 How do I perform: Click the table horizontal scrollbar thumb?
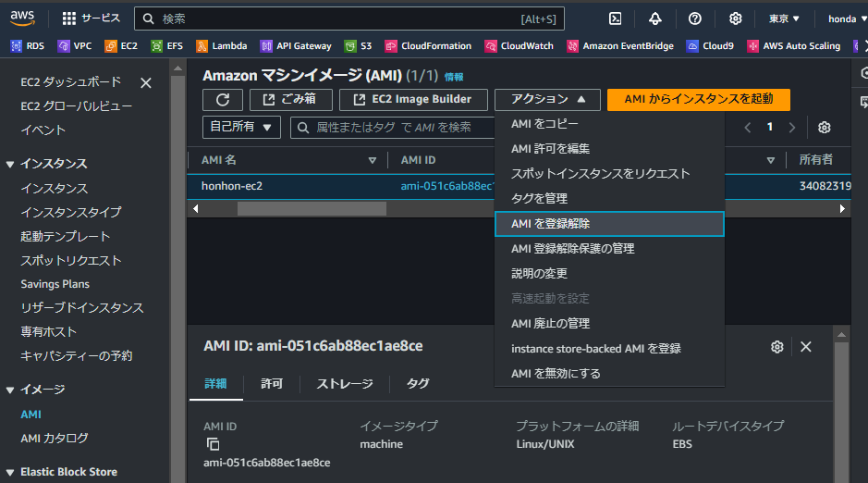coord(312,209)
